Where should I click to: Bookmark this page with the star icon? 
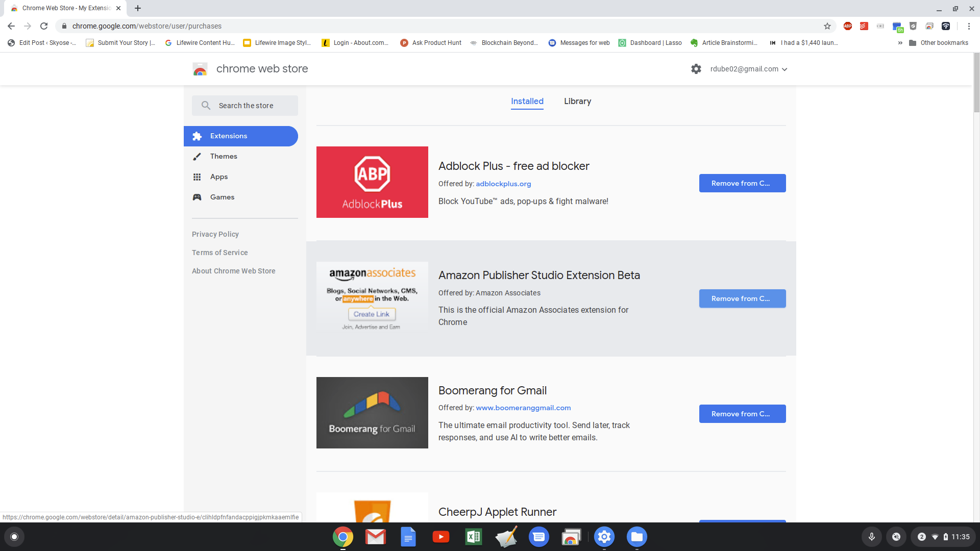[827, 26]
